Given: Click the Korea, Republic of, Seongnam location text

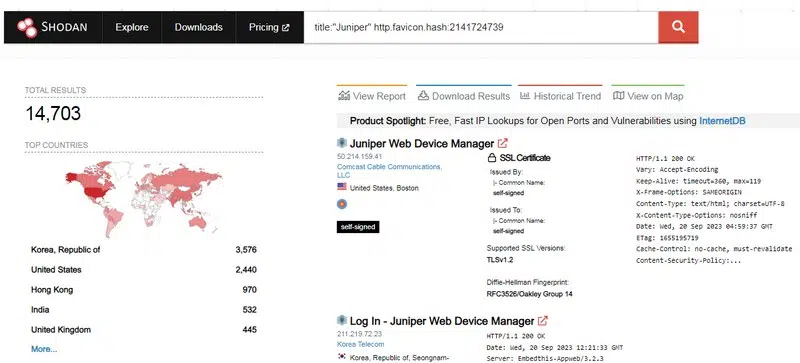Looking at the screenshot, I should coord(399,357).
